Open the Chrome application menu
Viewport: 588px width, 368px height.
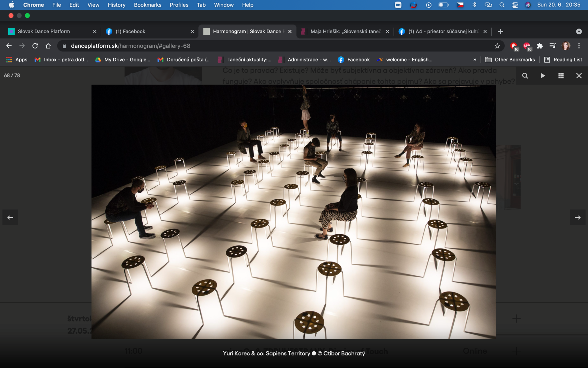33,5
